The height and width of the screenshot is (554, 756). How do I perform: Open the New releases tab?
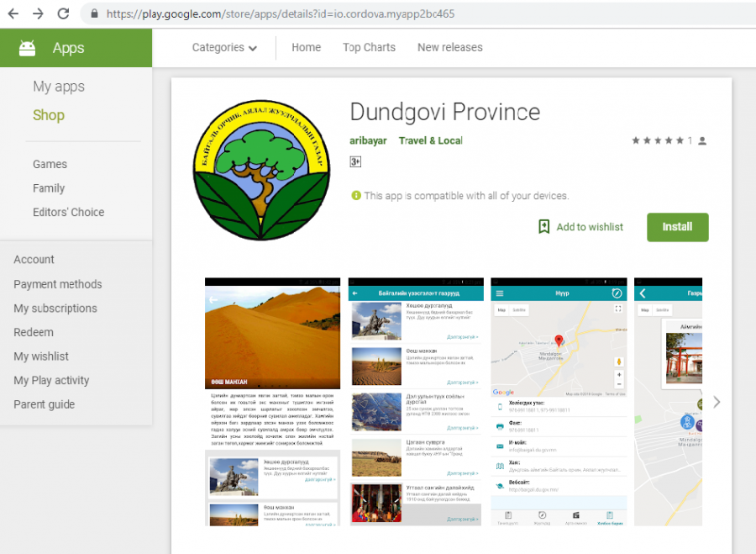tap(450, 47)
